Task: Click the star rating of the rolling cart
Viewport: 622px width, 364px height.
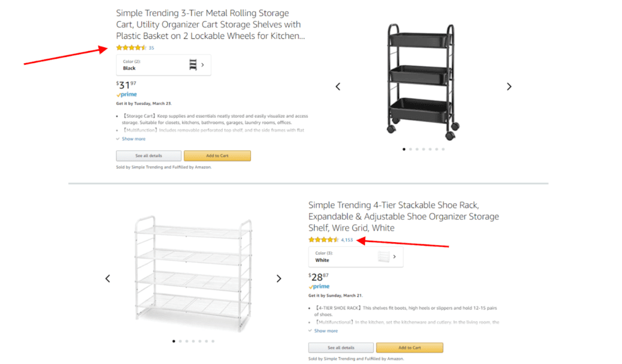Action: coord(129,47)
